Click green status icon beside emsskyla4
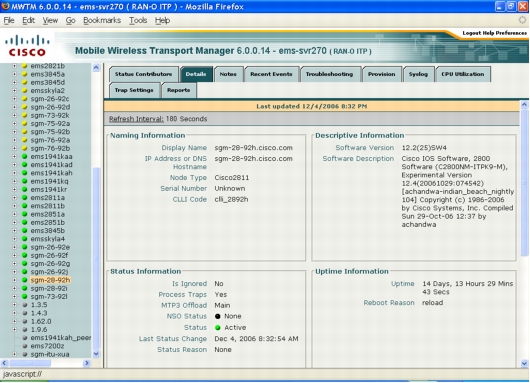 click(24, 239)
